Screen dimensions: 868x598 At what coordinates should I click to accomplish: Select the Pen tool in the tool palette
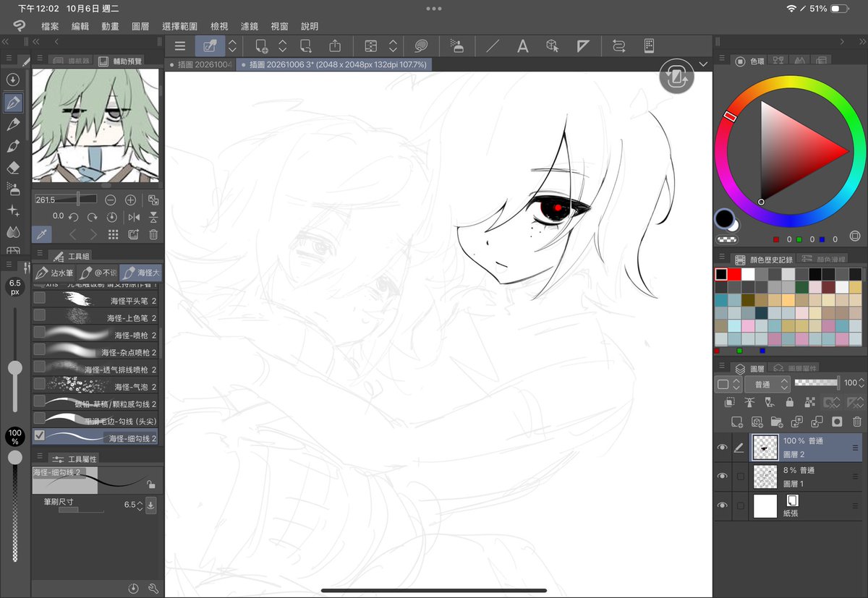12,103
